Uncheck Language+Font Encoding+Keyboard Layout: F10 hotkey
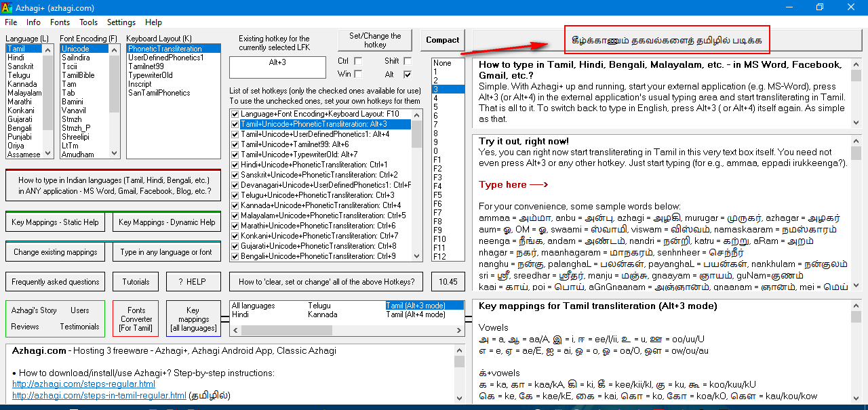Image resolution: width=868 pixels, height=410 pixels. [235, 114]
